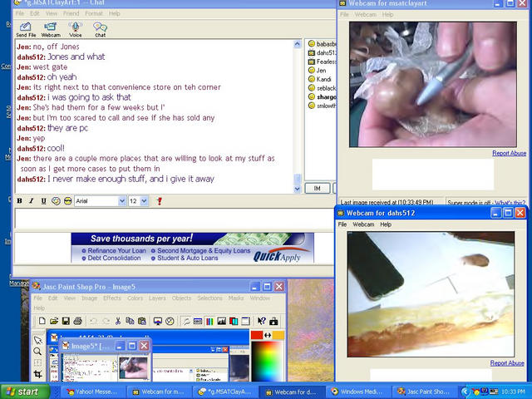532x399 pixels.
Task: Pick a color from the rainbow color picker
Action: 268,361
